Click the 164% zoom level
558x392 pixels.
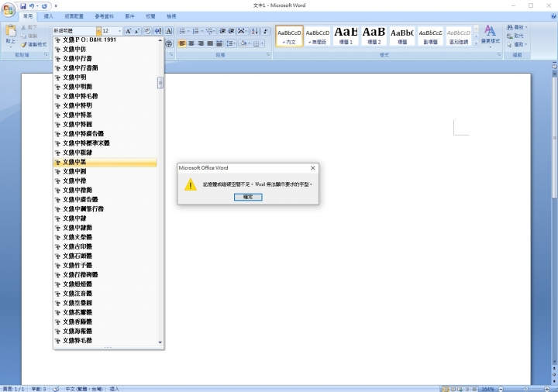(488, 389)
